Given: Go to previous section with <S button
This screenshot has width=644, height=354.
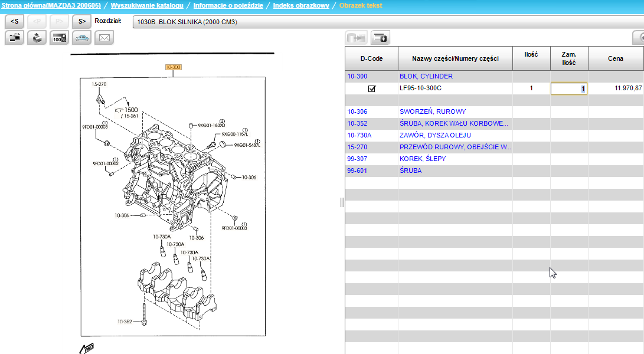Looking at the screenshot, I should [x=14, y=22].
